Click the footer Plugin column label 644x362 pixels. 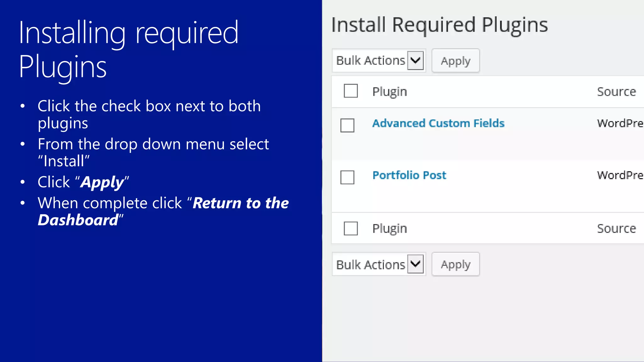click(390, 228)
